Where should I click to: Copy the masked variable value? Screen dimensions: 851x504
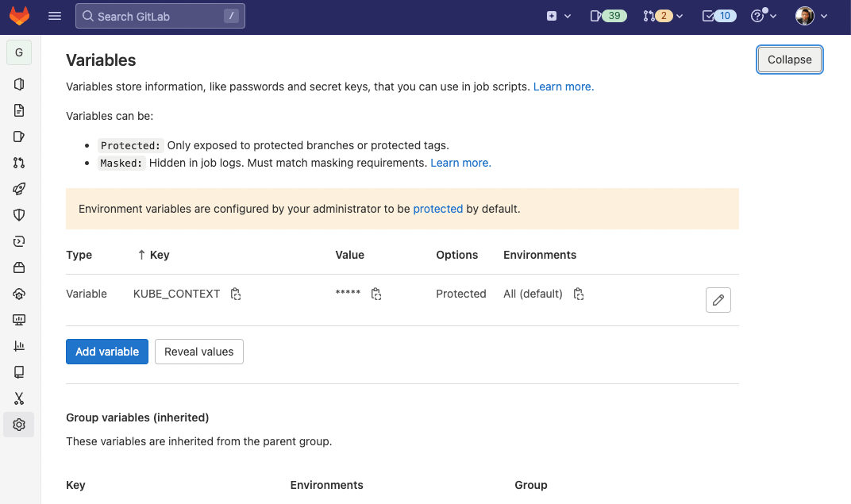tap(376, 294)
